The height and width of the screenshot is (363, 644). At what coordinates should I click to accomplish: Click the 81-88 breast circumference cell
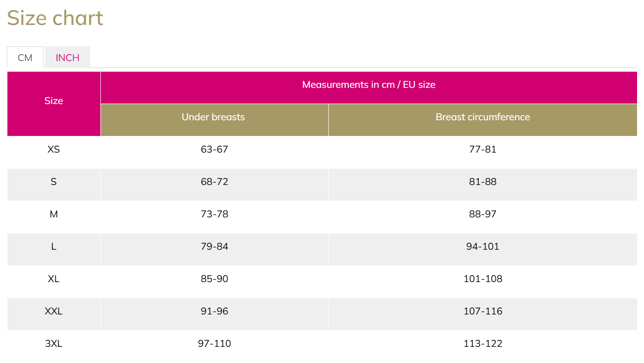point(483,182)
